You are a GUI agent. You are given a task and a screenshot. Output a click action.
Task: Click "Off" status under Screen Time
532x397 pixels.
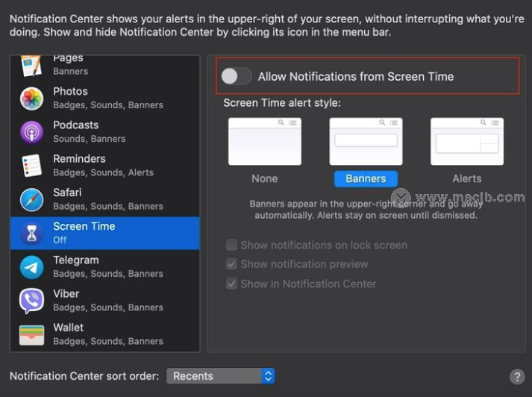point(60,240)
